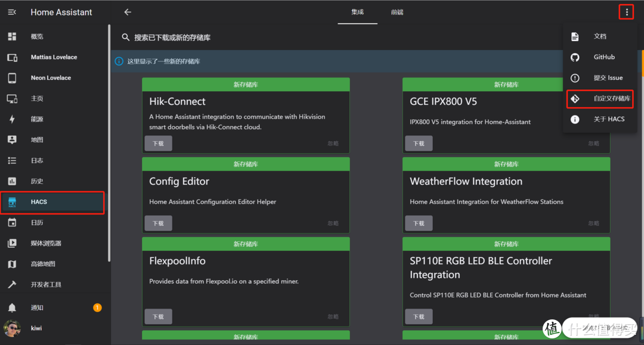Click the 通知 notification bell icon
The height and width of the screenshot is (345, 644).
pos(12,307)
